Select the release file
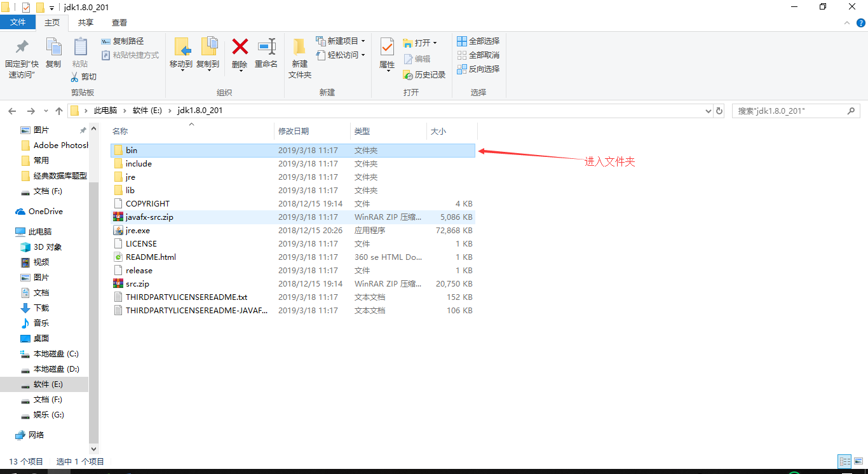The height and width of the screenshot is (474, 868). 292,271
